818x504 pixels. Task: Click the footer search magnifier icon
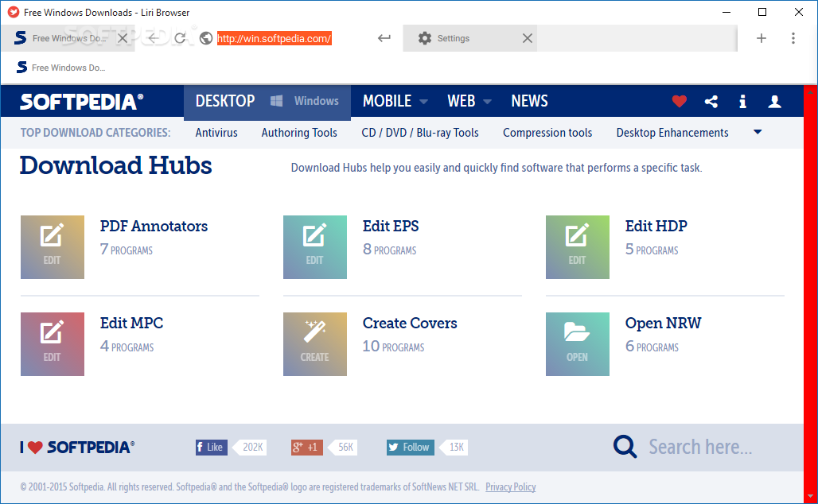coord(625,447)
